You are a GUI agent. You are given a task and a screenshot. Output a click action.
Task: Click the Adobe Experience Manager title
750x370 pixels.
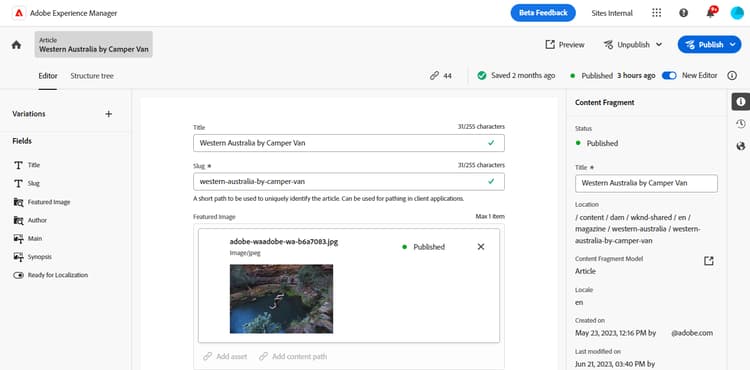[73, 13]
